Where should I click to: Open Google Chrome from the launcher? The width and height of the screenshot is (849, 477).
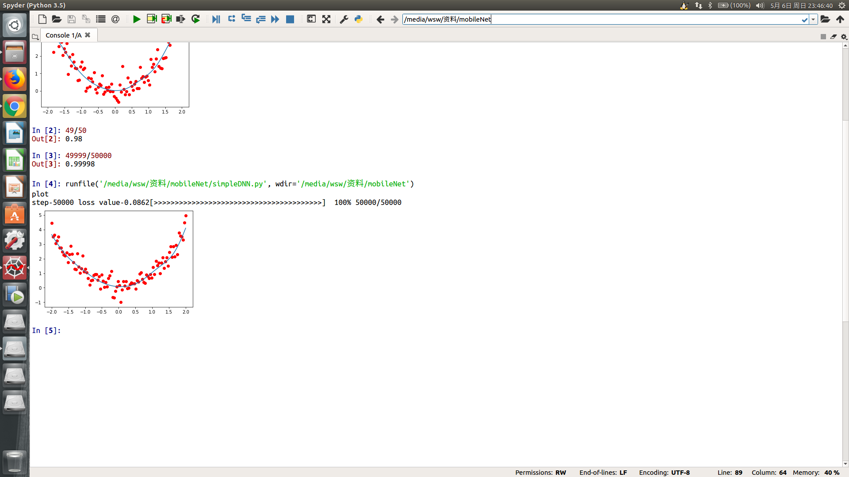click(15, 106)
